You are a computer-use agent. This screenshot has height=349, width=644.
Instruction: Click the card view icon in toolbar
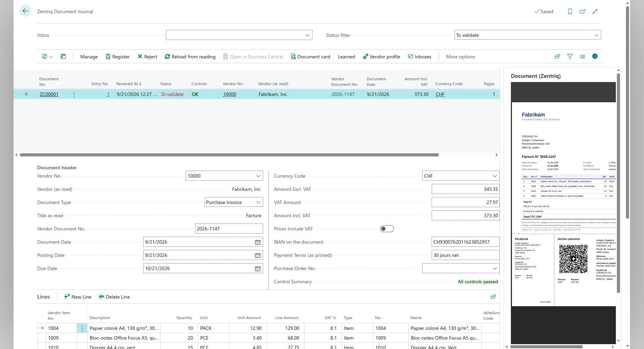tap(63, 57)
